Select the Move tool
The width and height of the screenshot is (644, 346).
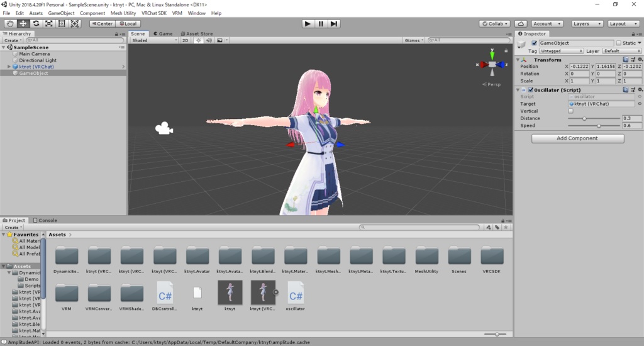23,24
